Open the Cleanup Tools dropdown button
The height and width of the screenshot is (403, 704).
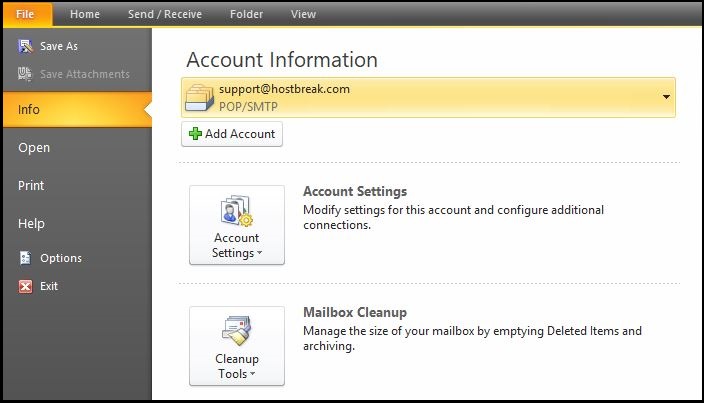pos(237,346)
